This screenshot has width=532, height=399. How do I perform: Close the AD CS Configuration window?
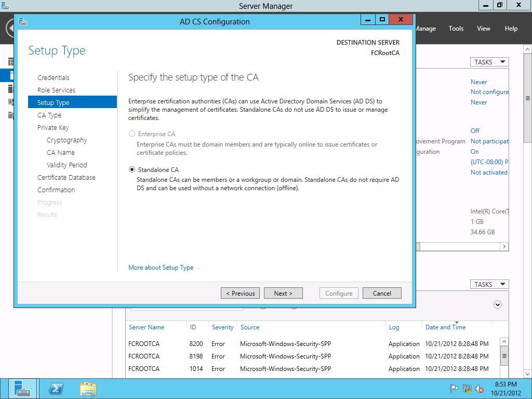pyautogui.click(x=401, y=20)
